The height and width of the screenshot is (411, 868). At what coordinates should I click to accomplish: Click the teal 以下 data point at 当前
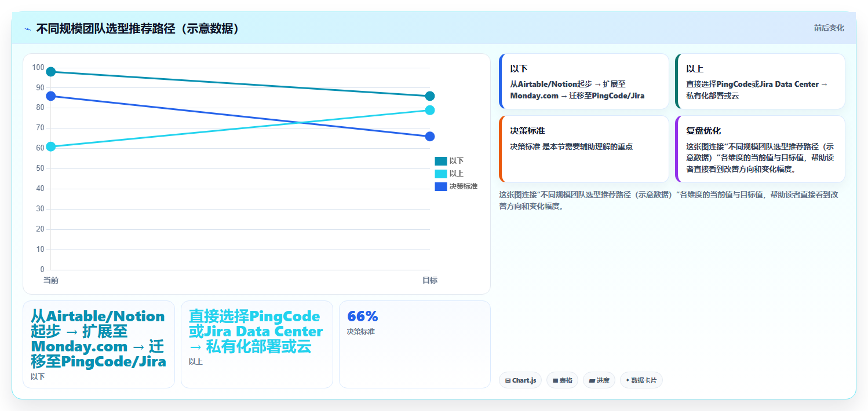(x=51, y=72)
